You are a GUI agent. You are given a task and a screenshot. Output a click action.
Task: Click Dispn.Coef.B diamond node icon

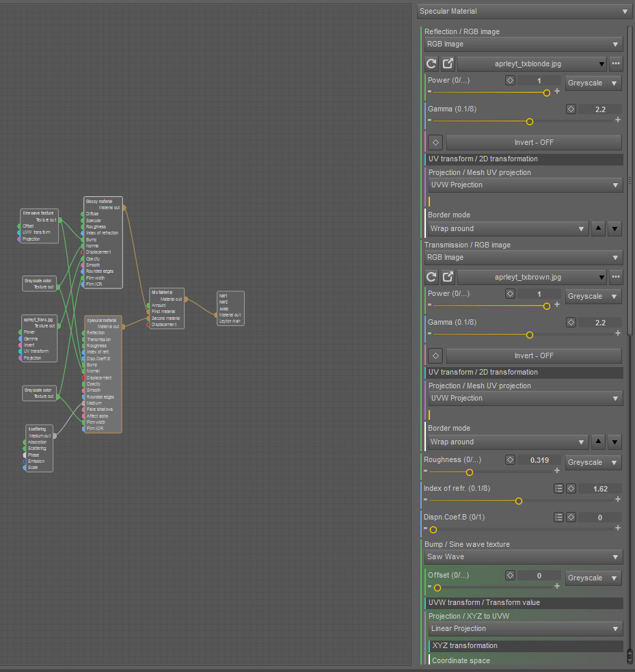[571, 518]
